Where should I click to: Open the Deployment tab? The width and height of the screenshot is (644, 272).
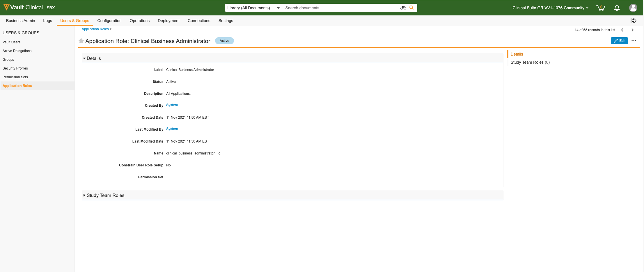[x=168, y=21]
